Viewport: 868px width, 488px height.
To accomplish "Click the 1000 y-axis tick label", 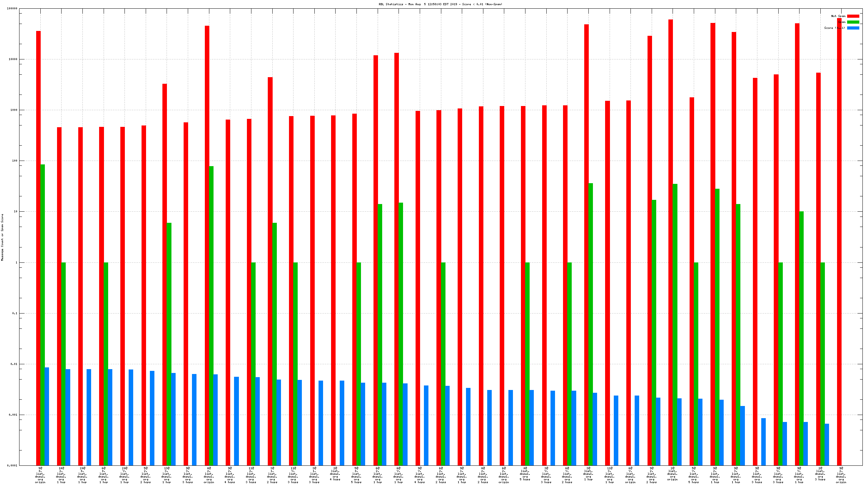I will 14,110.
